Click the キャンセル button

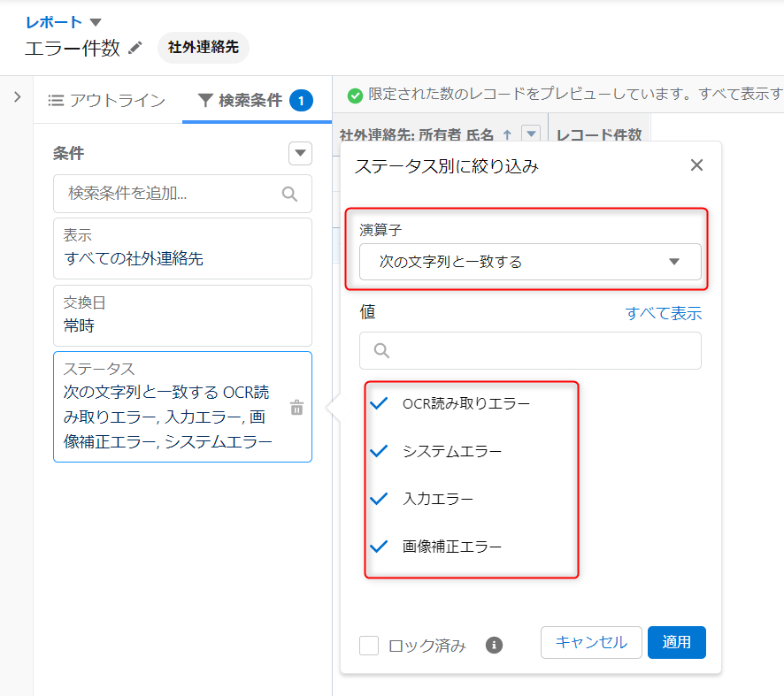[591, 642]
